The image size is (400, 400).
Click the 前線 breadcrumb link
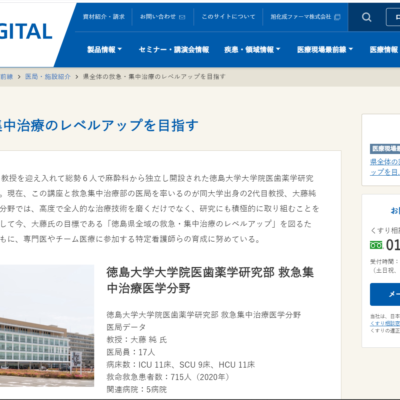coord(6,77)
